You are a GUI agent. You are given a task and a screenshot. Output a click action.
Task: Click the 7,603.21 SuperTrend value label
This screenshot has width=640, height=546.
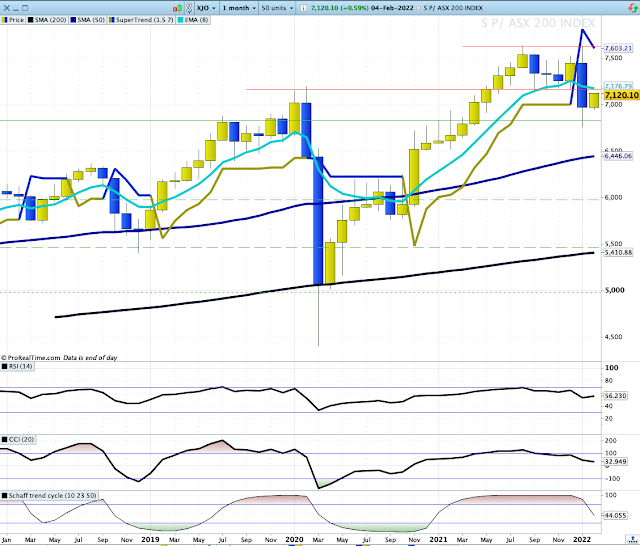point(618,48)
